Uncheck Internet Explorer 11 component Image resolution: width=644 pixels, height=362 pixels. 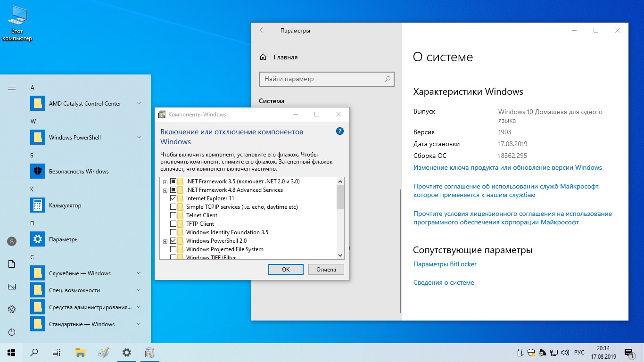click(173, 198)
